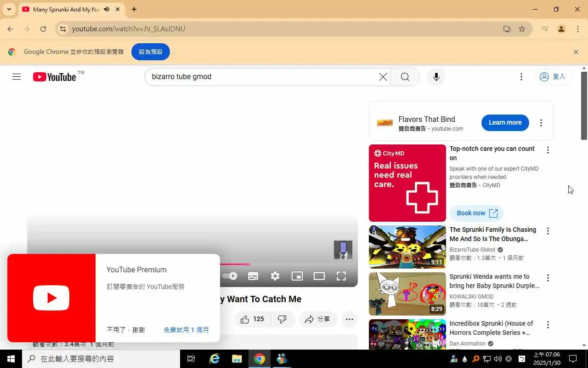Click the YouTube search input field
The image size is (588, 368).
[264, 77]
